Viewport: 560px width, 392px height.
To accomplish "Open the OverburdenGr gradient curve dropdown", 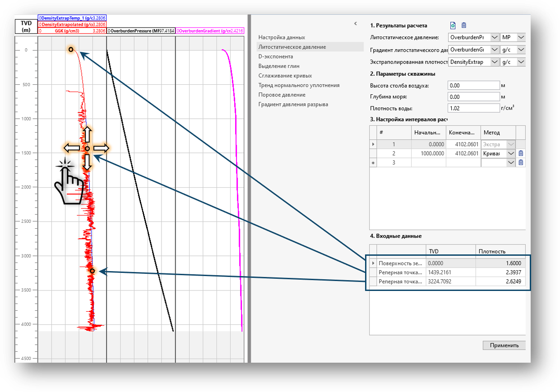I will click(495, 49).
